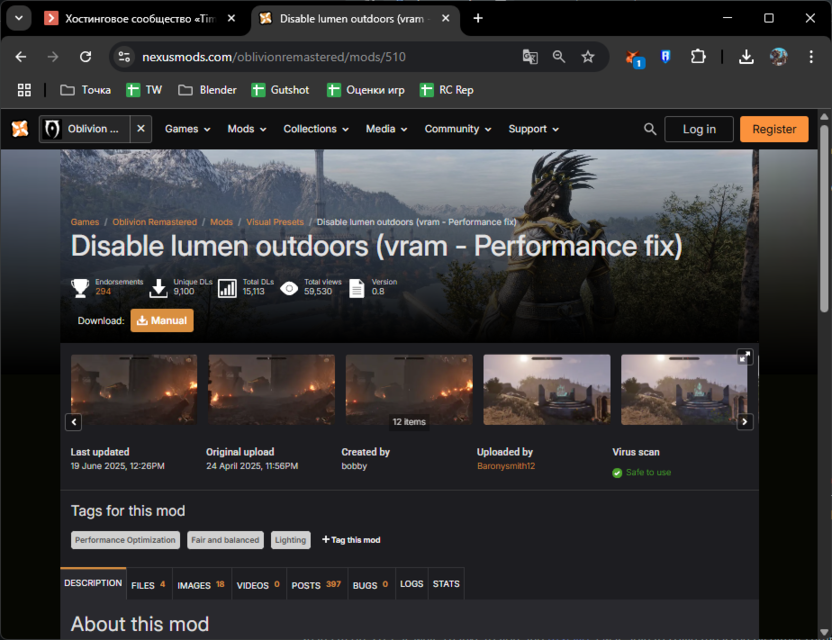Open the Apps grid in the bookmarks bar

point(25,90)
